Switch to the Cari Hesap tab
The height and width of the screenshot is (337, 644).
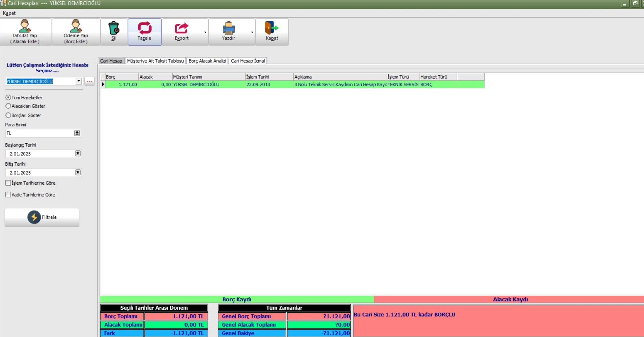point(111,61)
